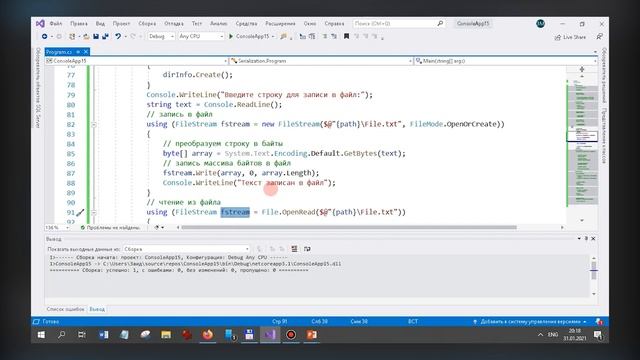This screenshot has width=640, height=360.
Task: Click Добавить в систему управления версиями
Action: point(530,322)
